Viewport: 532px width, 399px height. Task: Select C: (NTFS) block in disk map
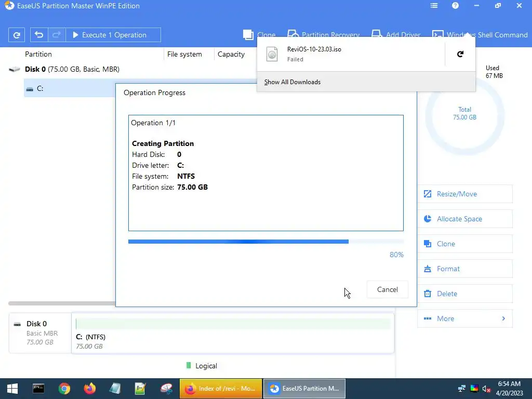[233, 333]
